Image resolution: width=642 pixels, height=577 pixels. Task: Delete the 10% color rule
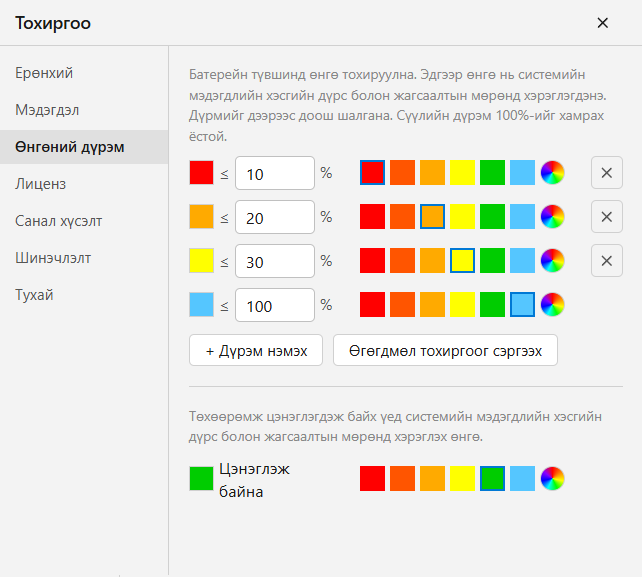click(607, 173)
